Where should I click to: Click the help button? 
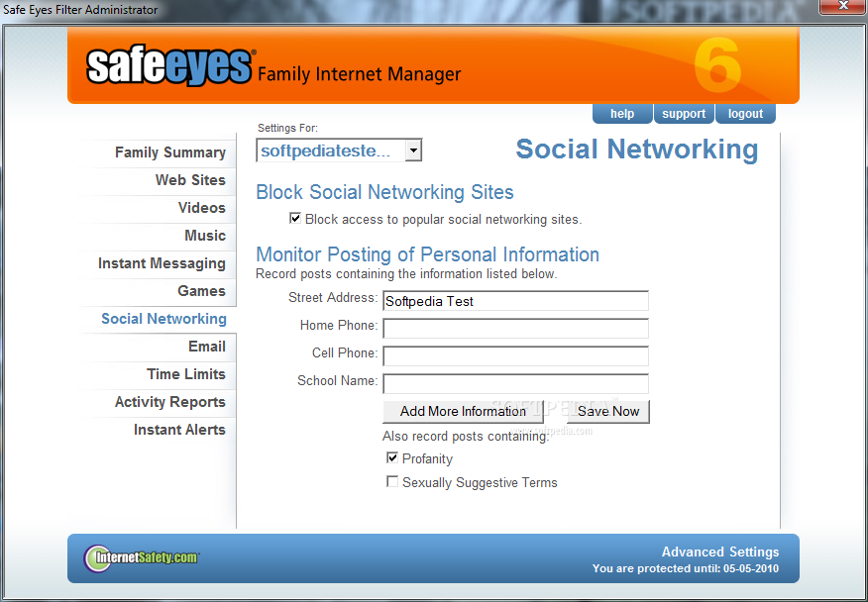coord(622,114)
